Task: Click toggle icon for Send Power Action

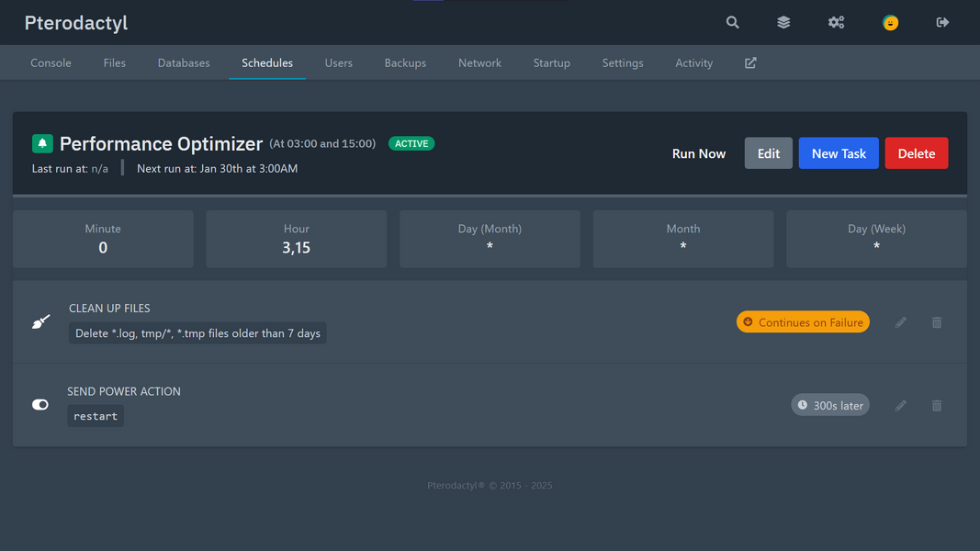Action: [40, 405]
